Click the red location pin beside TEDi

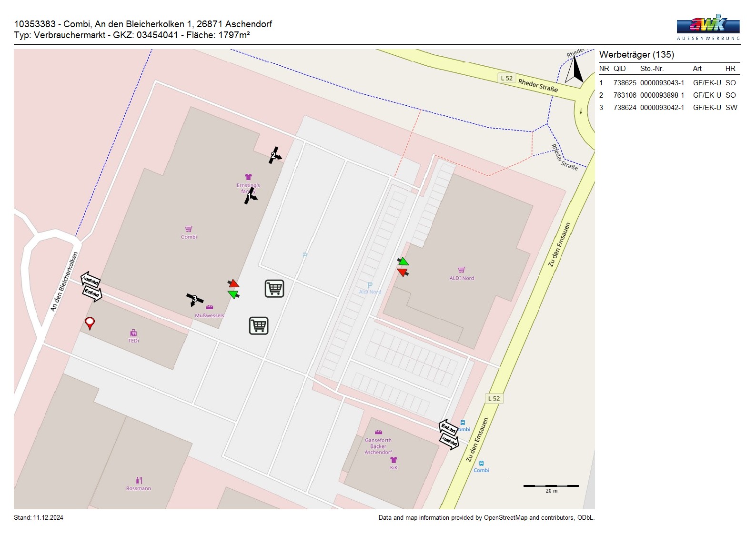90,323
